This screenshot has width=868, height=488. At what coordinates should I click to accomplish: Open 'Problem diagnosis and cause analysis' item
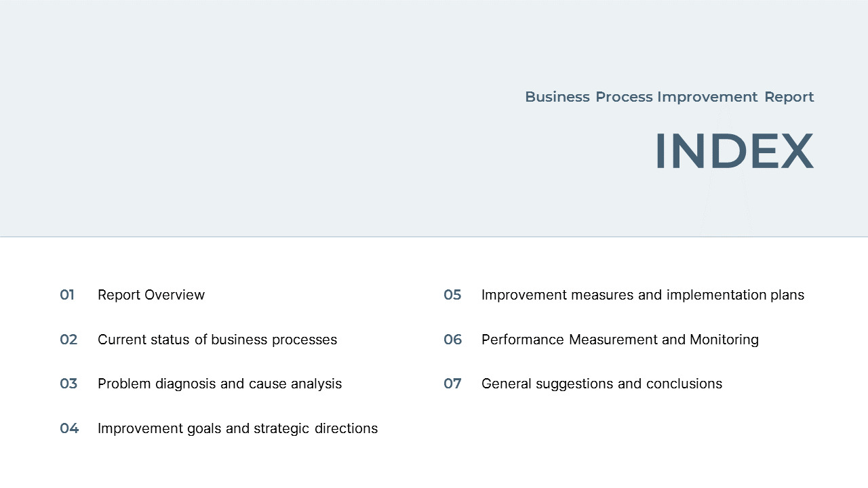219,384
